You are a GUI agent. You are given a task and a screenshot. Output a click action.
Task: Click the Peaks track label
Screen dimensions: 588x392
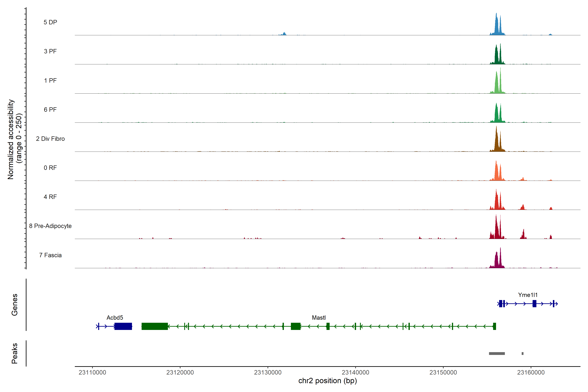15,353
